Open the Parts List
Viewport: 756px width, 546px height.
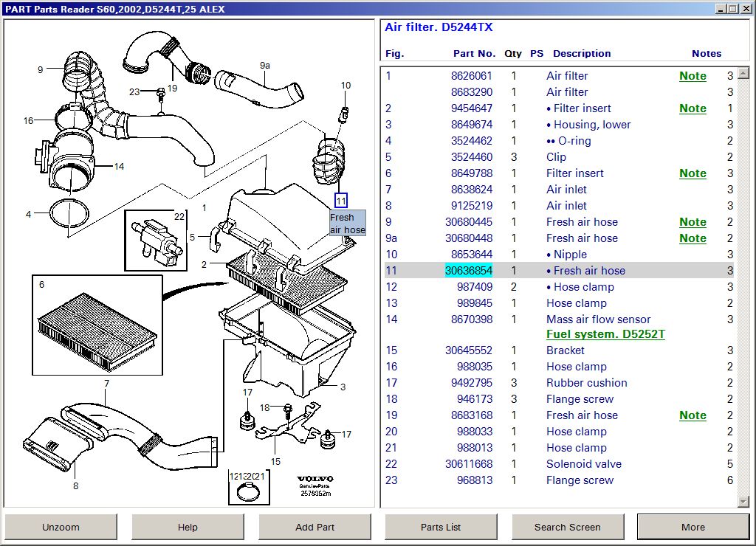point(441,527)
